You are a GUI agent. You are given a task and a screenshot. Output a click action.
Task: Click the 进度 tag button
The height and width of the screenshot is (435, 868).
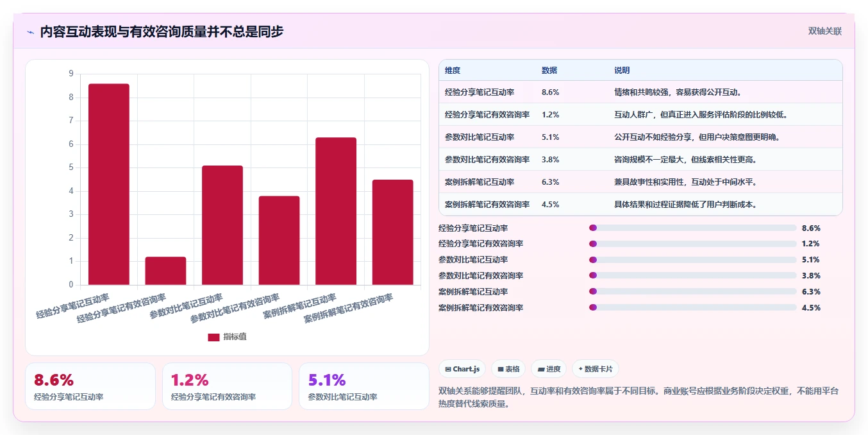coord(549,369)
